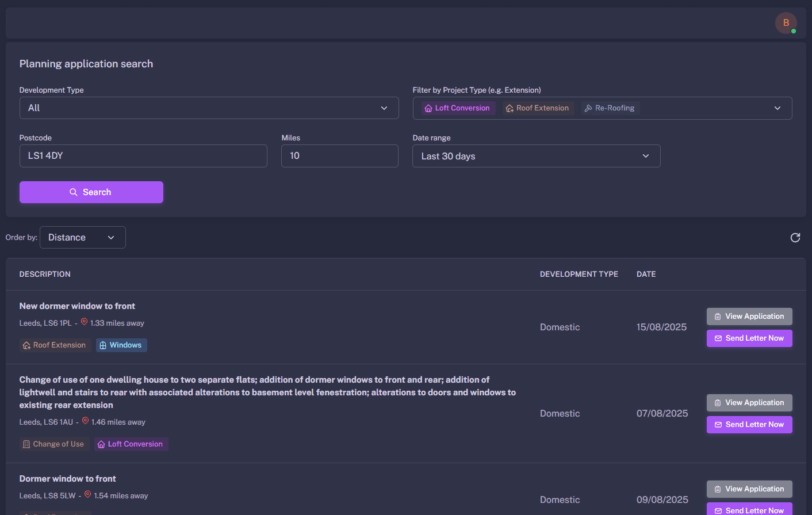Image resolution: width=812 pixels, height=515 pixels.
Task: Click the house icon on the Loft Conversion chip
Action: coord(428,108)
